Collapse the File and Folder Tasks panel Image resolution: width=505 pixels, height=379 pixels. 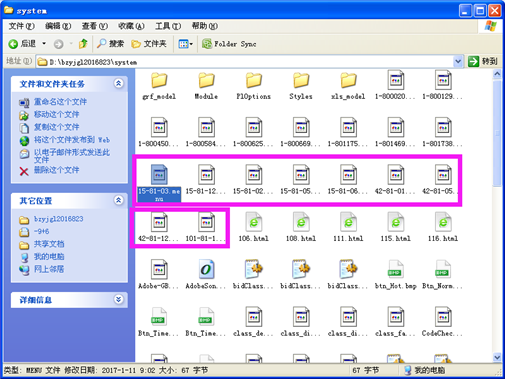[118, 83]
